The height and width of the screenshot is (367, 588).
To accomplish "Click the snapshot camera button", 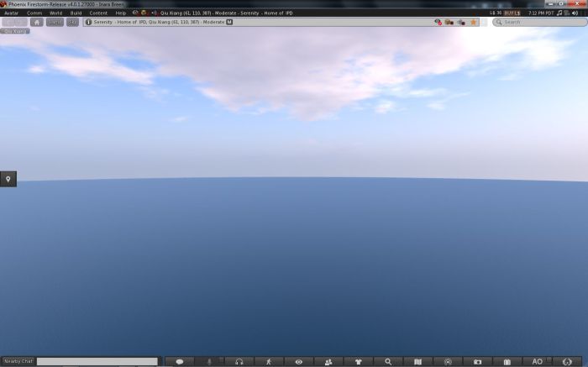I will (x=477, y=362).
